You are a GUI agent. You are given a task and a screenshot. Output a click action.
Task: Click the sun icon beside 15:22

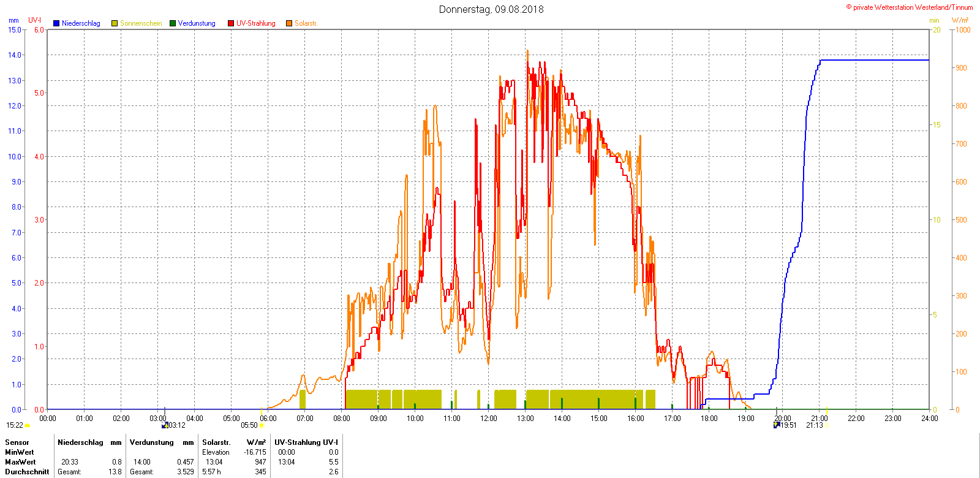[x=28, y=425]
